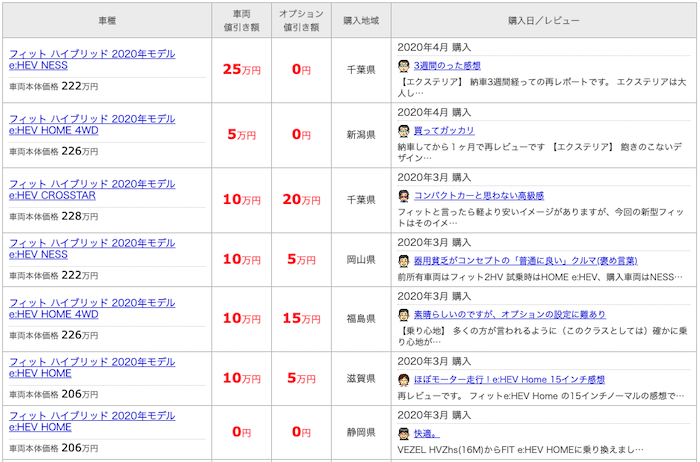Click the 購入日／レビュー column header
The height and width of the screenshot is (462, 700).
pos(544,21)
